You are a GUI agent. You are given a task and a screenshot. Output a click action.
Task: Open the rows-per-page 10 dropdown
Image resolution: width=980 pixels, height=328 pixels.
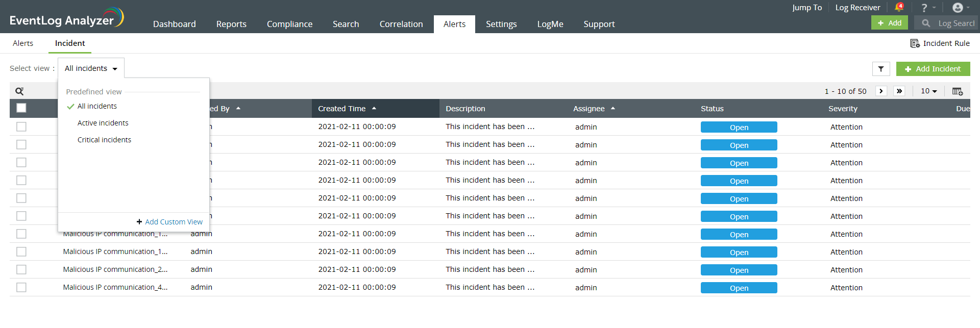pos(928,91)
